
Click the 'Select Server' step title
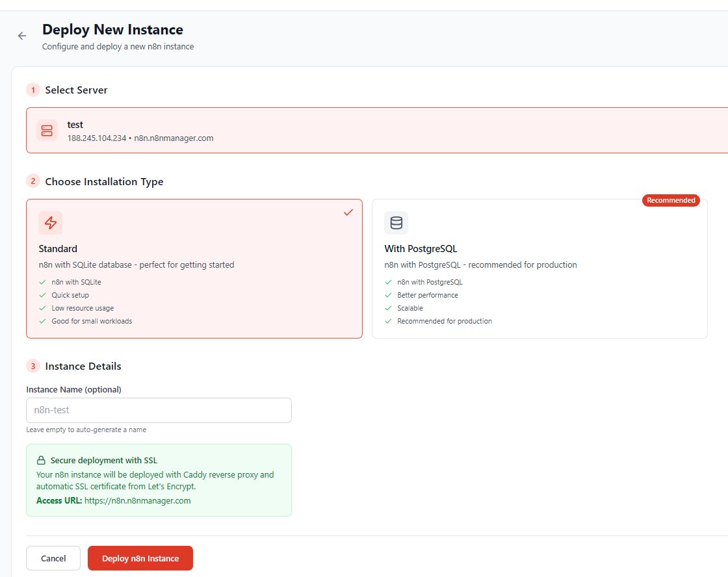[x=76, y=90]
